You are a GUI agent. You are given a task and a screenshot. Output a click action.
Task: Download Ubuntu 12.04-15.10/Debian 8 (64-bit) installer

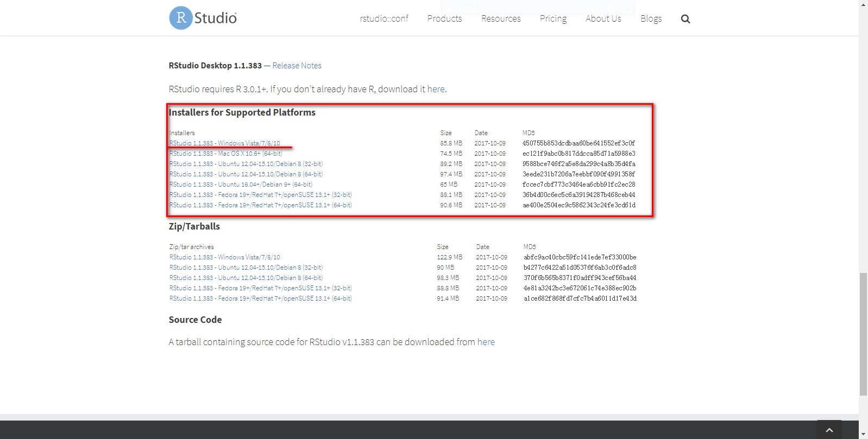click(246, 174)
